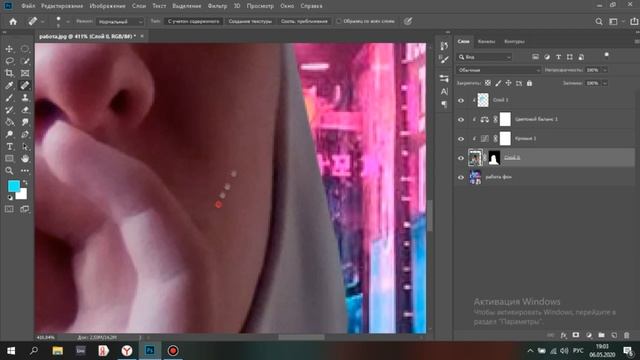This screenshot has width=640, height=360.
Task: Toggle lock all for layer
Action: pyautogui.click(x=529, y=83)
